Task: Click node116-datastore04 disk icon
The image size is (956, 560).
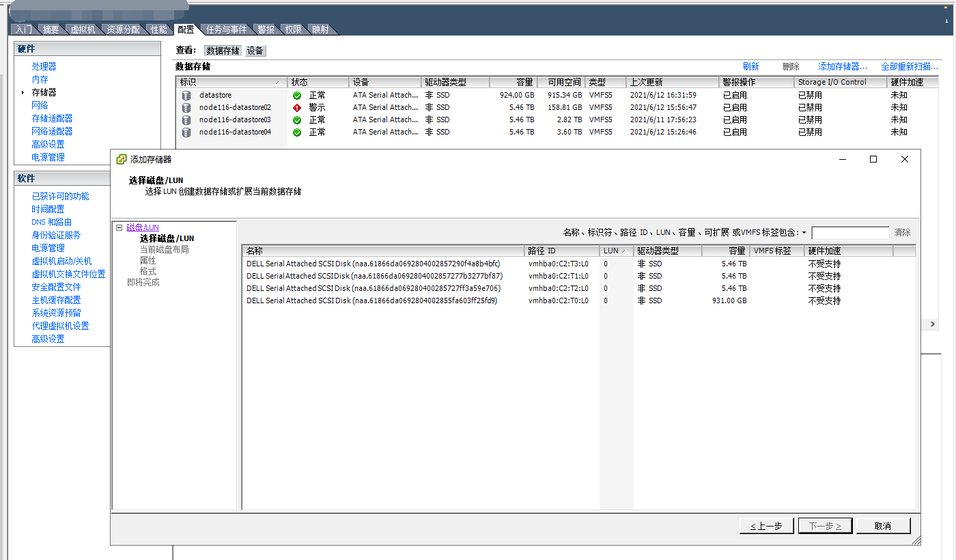Action: pos(186,132)
